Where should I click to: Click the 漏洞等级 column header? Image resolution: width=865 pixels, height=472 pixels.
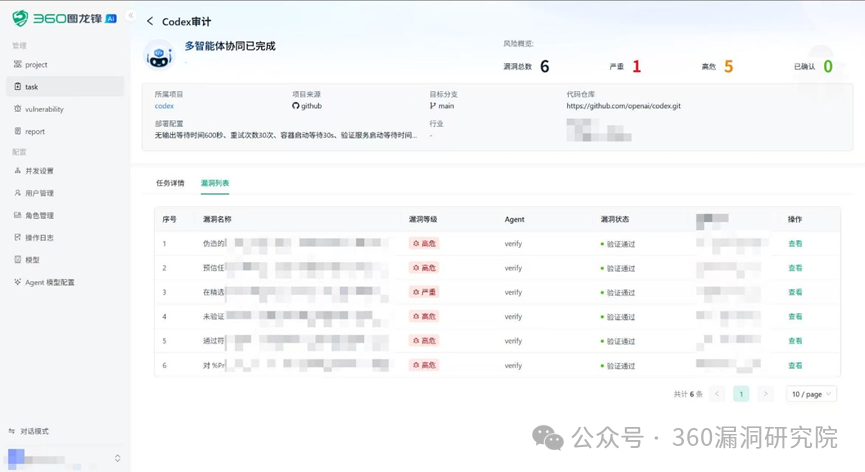click(x=423, y=219)
